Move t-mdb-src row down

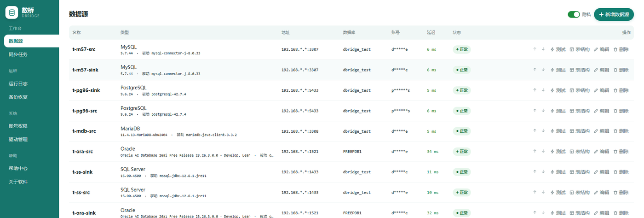(543, 131)
